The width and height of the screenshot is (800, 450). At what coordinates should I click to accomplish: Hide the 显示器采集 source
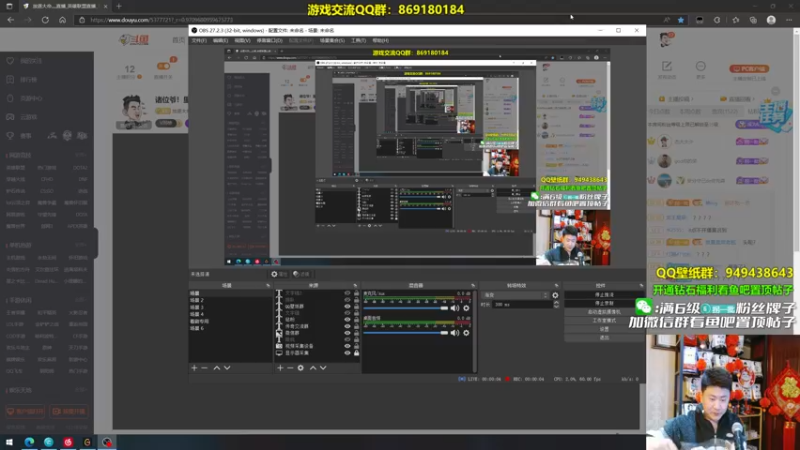click(347, 353)
